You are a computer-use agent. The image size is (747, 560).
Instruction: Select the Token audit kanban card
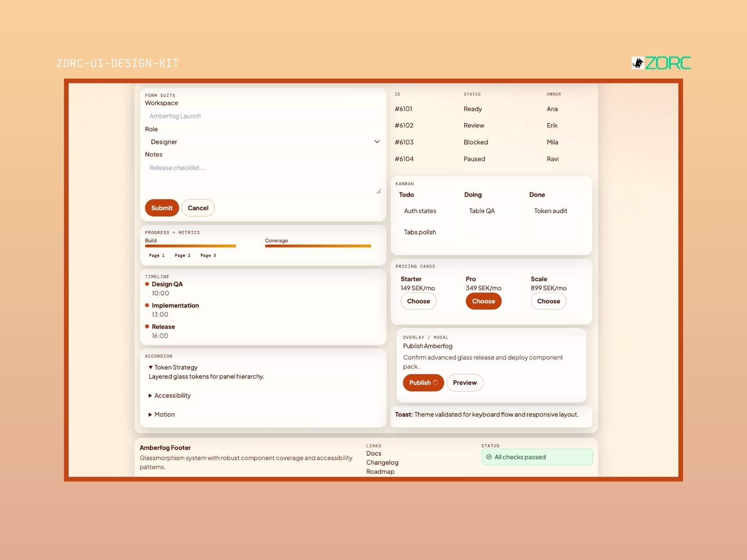pos(557,211)
